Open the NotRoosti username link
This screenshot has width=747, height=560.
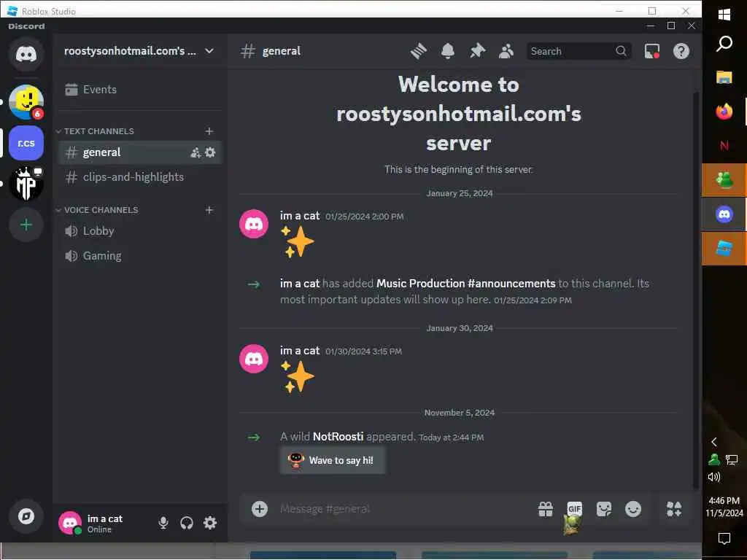[338, 436]
